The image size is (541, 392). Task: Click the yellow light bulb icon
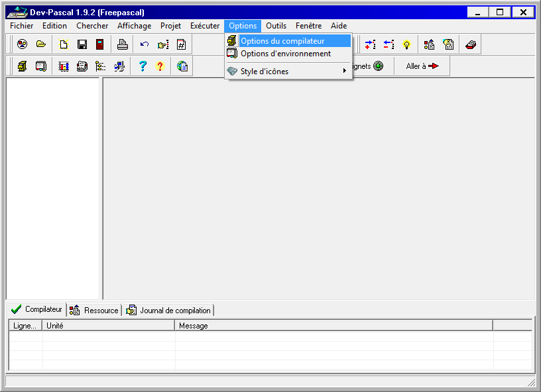coord(406,44)
